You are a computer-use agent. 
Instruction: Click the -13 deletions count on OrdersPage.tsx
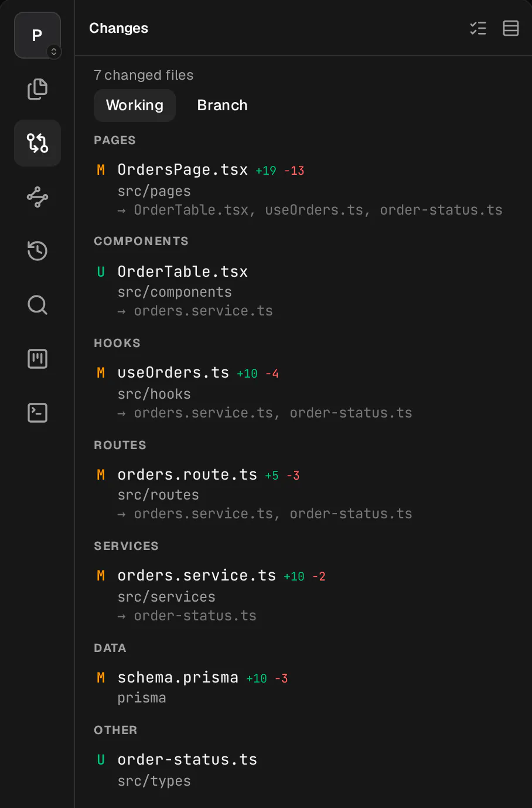[x=294, y=171]
